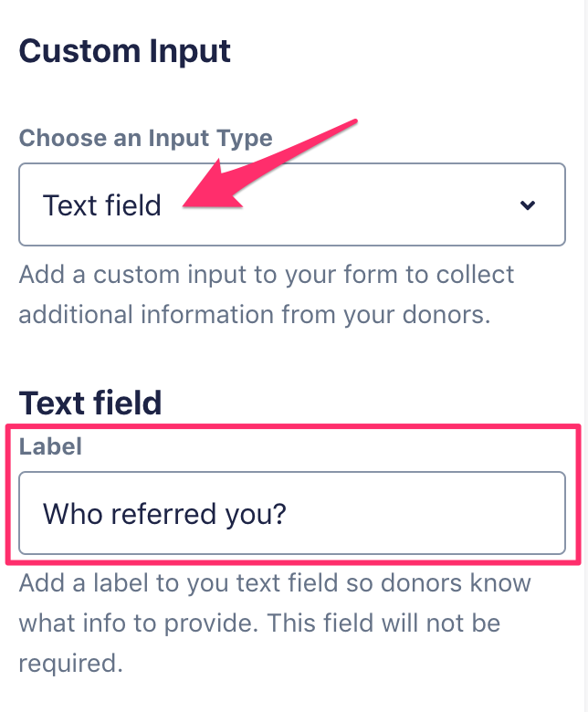Click the "Label" caption above the input
The image size is (588, 712).
tap(51, 446)
